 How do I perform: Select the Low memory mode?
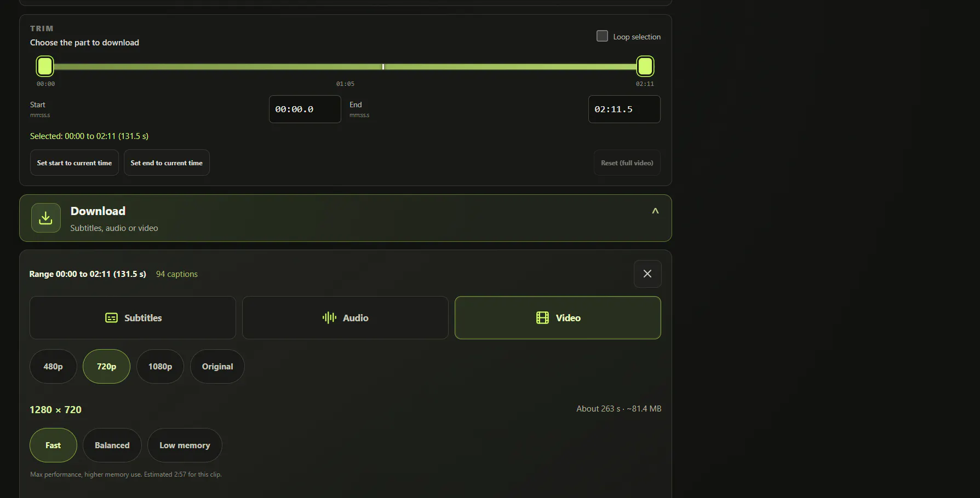tap(185, 445)
